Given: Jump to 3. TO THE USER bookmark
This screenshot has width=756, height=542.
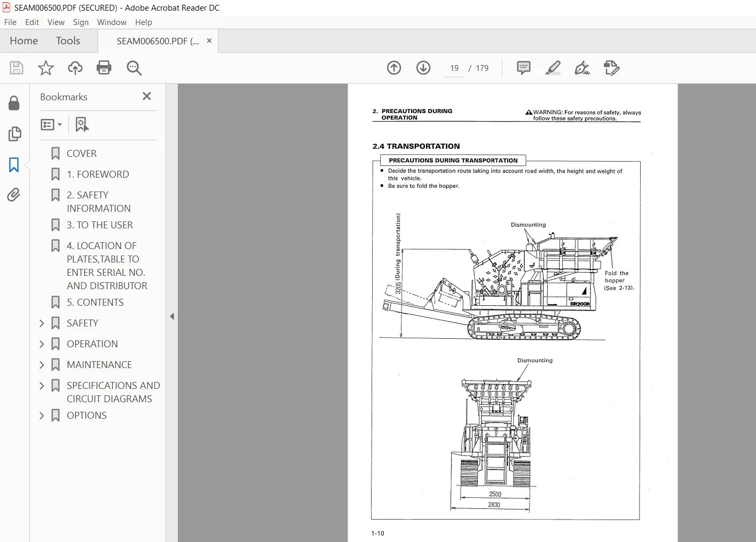Looking at the screenshot, I should click(100, 225).
